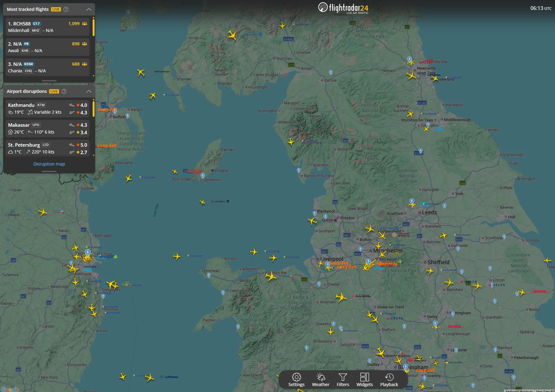Image resolution: width=555 pixels, height=392 pixels.
Task: Open the Disruption map link
Action: coord(49,164)
